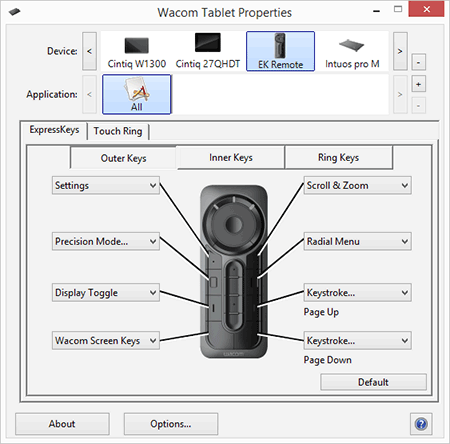Open the Settings dropdown
The image size is (450, 444).
tap(106, 185)
